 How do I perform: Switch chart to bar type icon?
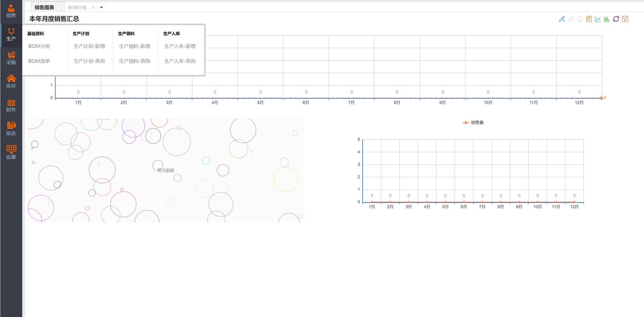pos(607,19)
